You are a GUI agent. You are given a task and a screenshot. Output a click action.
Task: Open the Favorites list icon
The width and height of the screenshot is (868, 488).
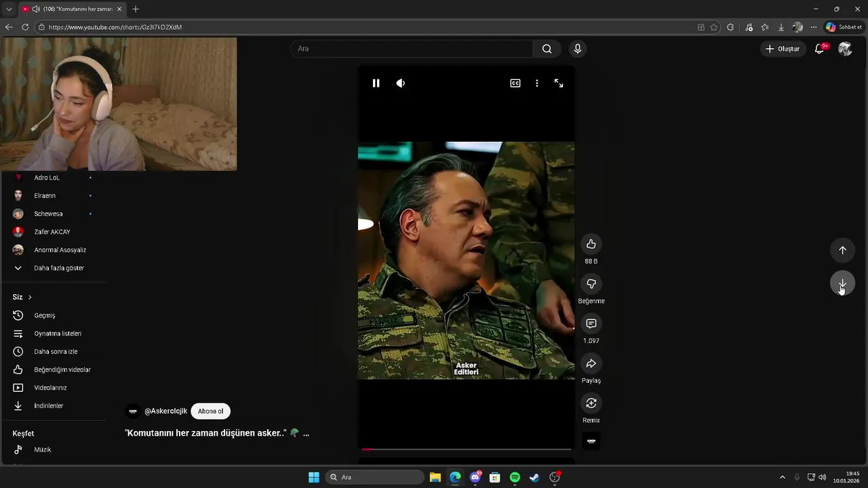(x=765, y=27)
